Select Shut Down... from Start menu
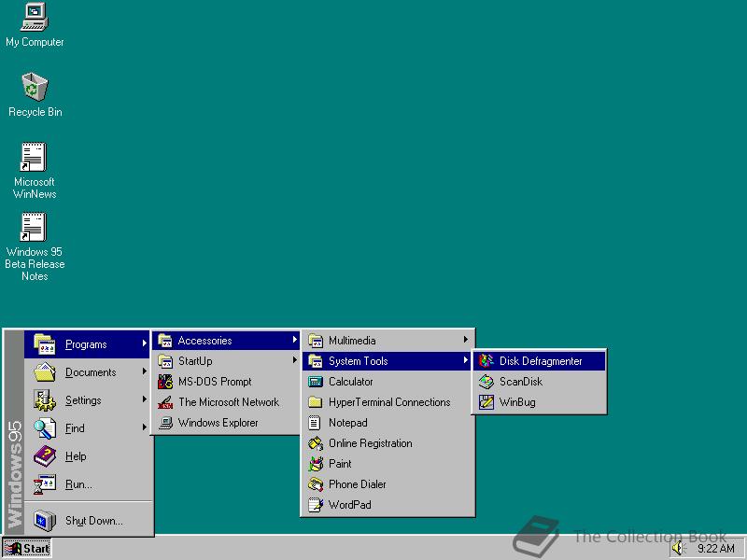The width and height of the screenshot is (747, 560). (x=87, y=521)
